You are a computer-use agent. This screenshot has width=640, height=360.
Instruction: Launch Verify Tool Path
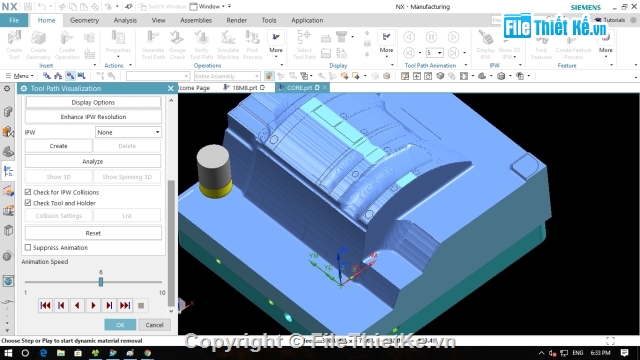pyautogui.click(x=201, y=44)
